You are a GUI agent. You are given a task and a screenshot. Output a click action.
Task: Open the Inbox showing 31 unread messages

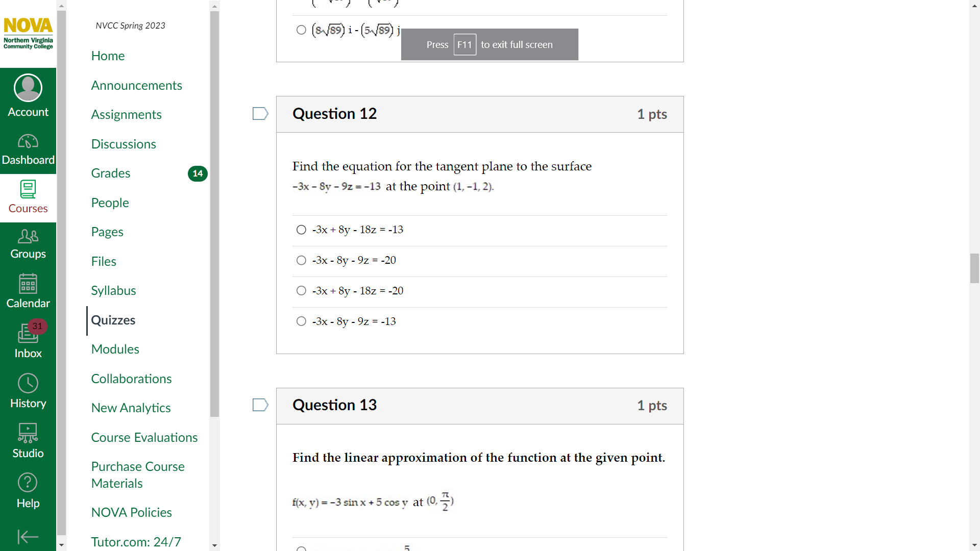point(28,340)
